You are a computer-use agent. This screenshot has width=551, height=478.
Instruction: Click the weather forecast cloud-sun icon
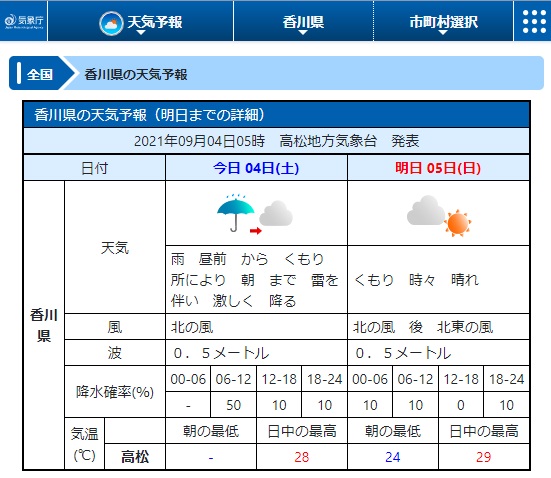tap(111, 24)
